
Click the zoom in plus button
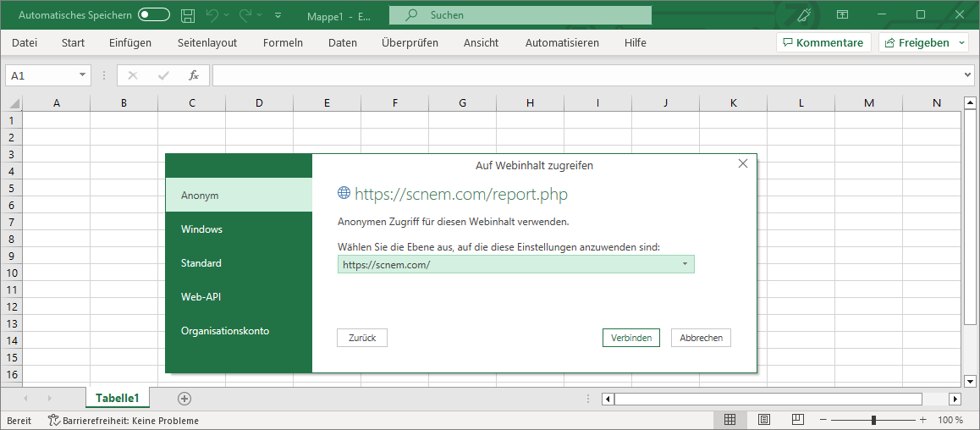tap(923, 420)
